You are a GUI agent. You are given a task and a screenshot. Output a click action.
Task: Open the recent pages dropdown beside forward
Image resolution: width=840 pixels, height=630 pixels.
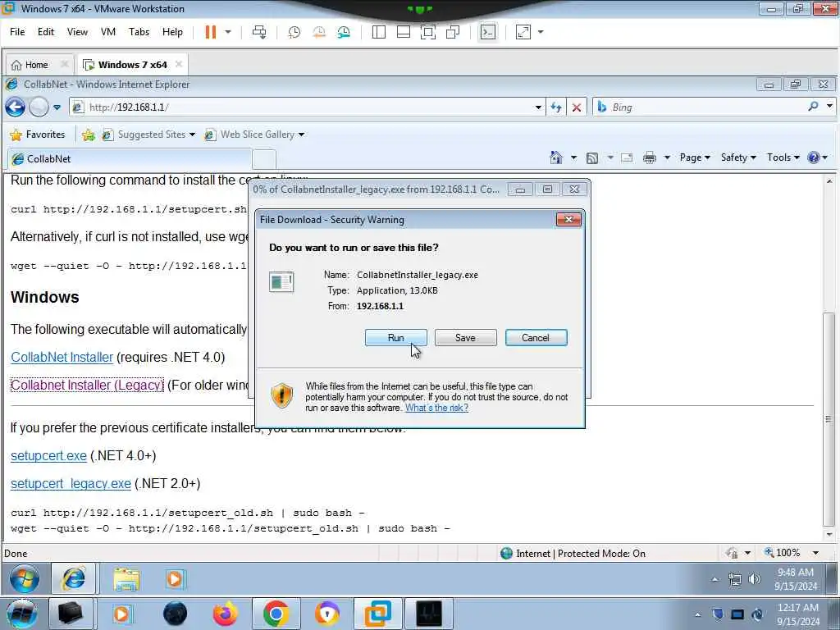57,107
